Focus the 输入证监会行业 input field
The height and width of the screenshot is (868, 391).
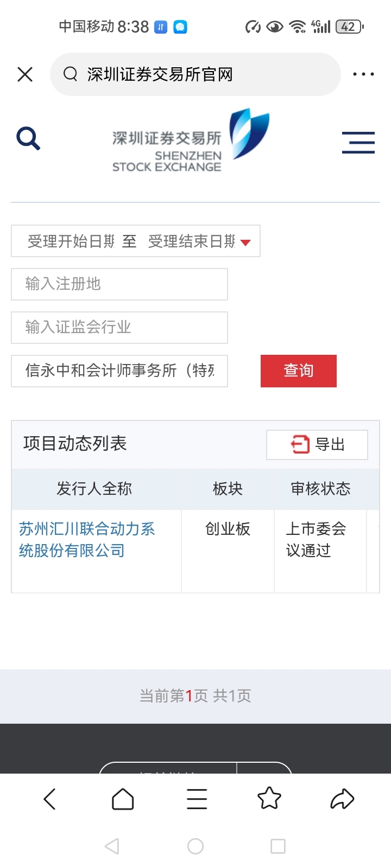pyautogui.click(x=119, y=328)
